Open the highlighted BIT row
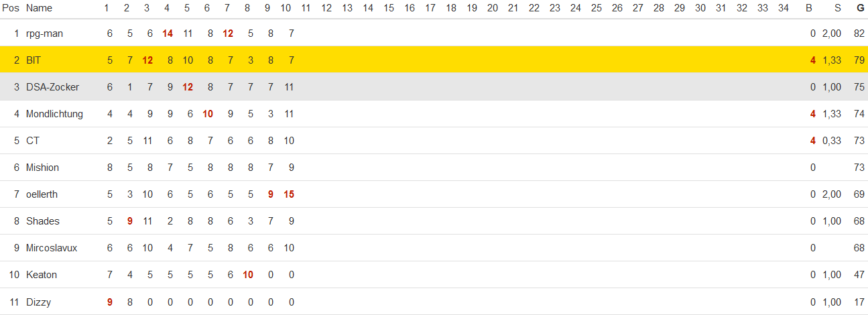This screenshot has width=868, height=315. pos(434,60)
